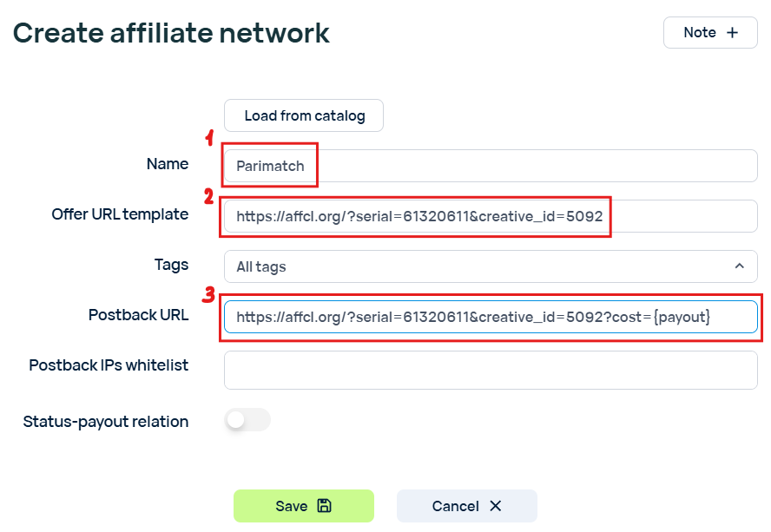Screen dimensions: 771x532
Task: Click the Postback URL label text
Action: [x=139, y=315]
